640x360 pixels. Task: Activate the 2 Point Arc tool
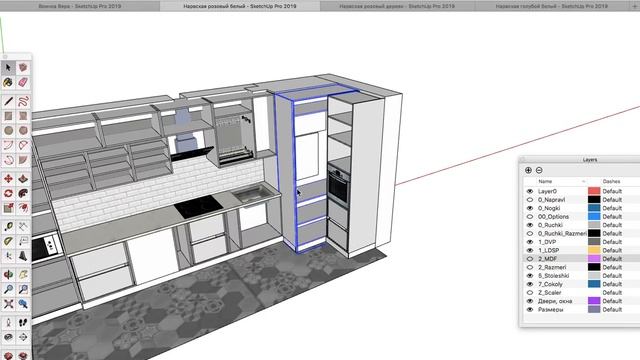23,145
